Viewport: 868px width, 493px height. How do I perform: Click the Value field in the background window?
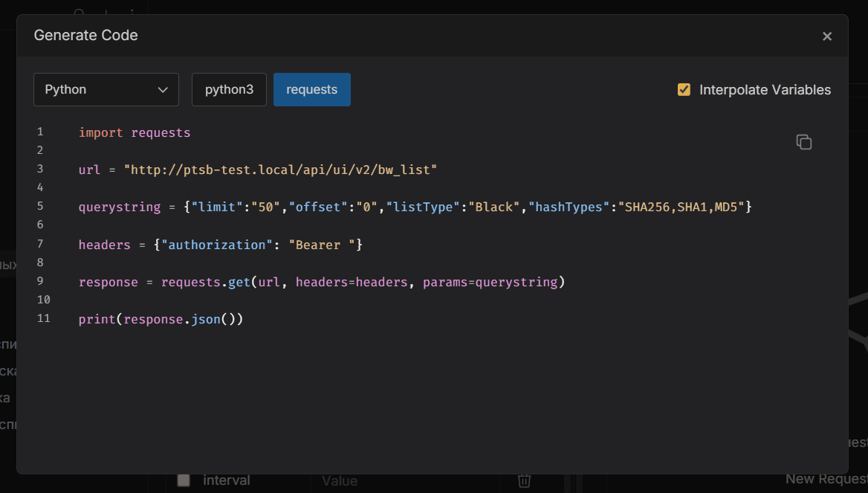click(404, 481)
